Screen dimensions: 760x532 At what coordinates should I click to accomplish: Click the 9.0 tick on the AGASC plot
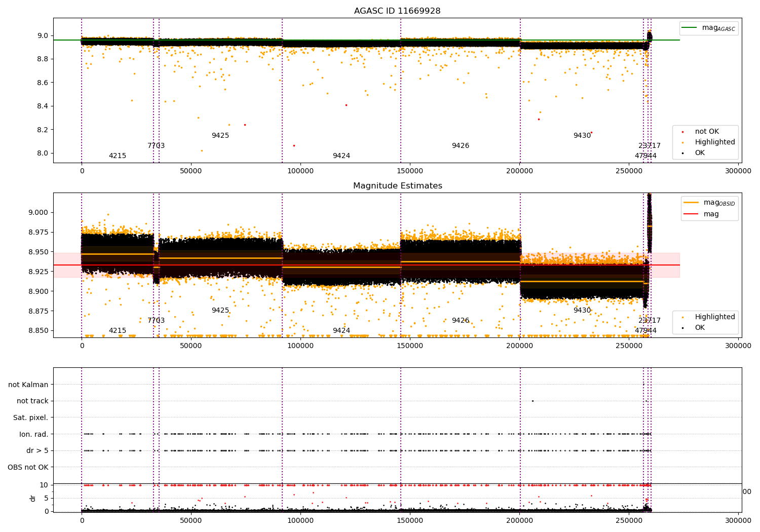pos(42,35)
